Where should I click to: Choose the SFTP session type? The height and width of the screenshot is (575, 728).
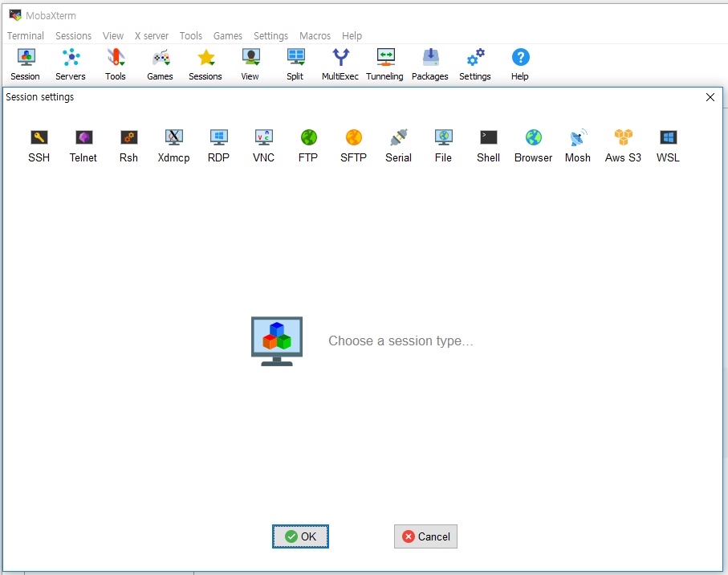click(353, 146)
